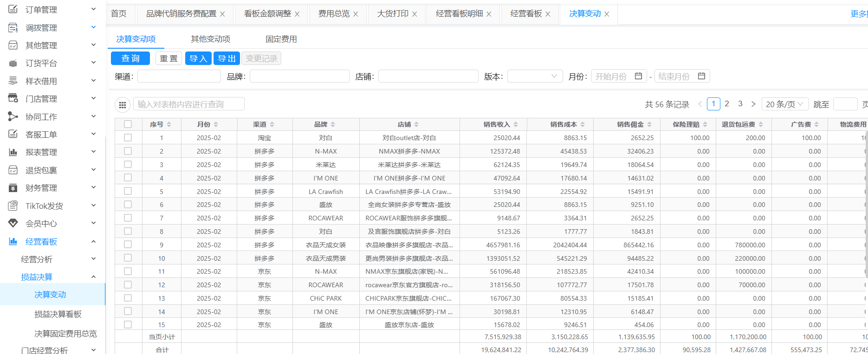The image size is (868, 354).
Task: Sort by 销售收入 column sort icon
Action: tap(516, 124)
